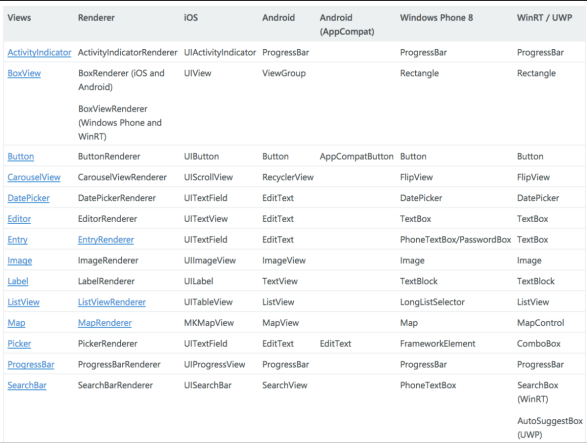Open the ActivityIndicator link

(x=39, y=52)
